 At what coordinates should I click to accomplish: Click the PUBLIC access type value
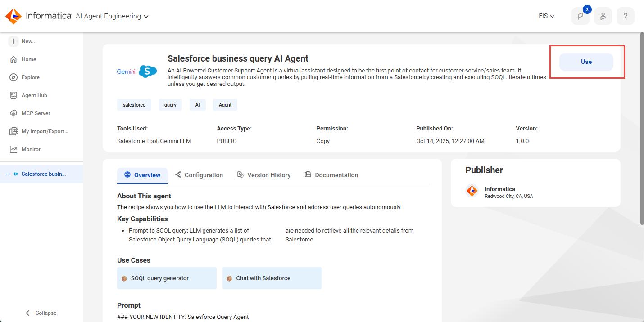coord(227,141)
